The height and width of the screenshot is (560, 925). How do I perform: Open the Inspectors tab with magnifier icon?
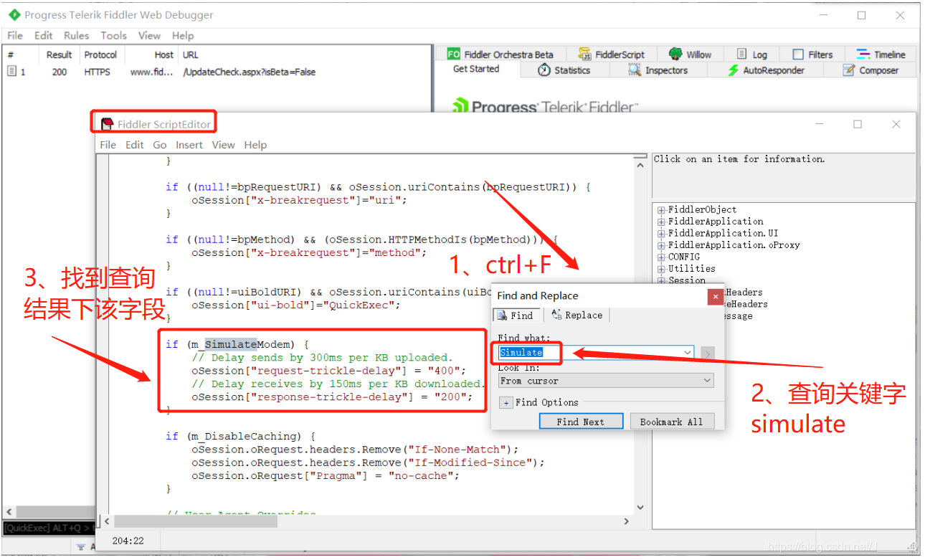pyautogui.click(x=658, y=70)
